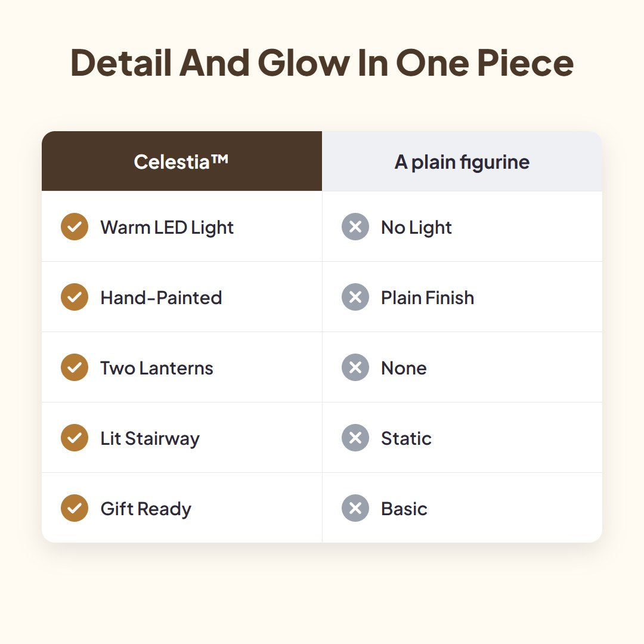Click the Gift Ready feature label
This screenshot has height=644, width=644.
146,509
